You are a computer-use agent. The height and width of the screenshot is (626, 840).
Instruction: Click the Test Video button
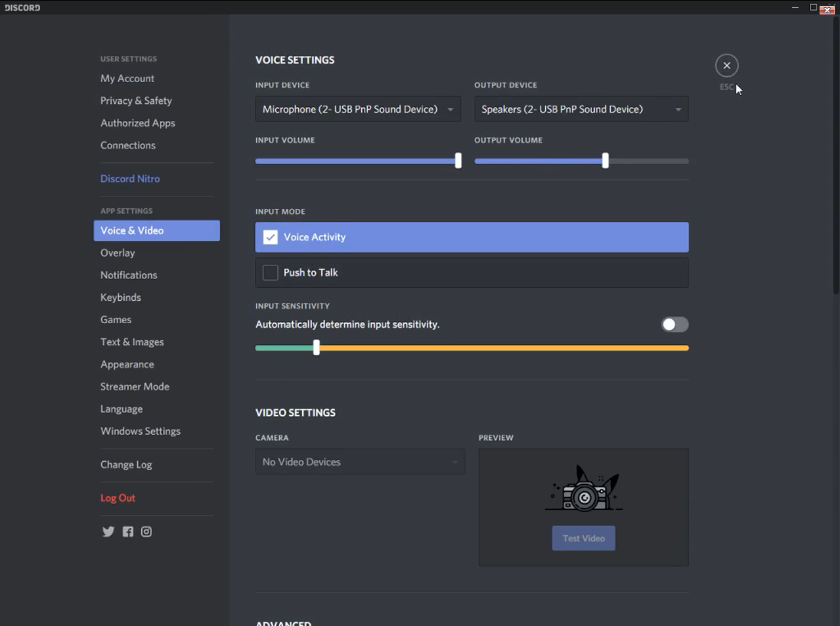(584, 538)
